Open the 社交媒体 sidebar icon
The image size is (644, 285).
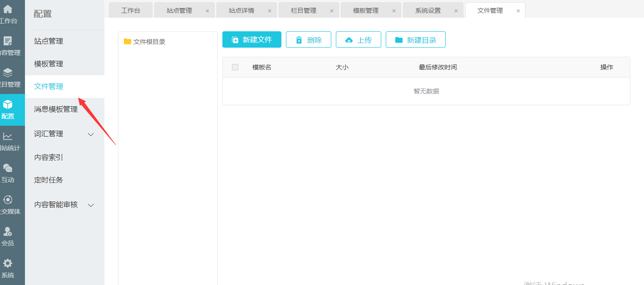click(8, 200)
